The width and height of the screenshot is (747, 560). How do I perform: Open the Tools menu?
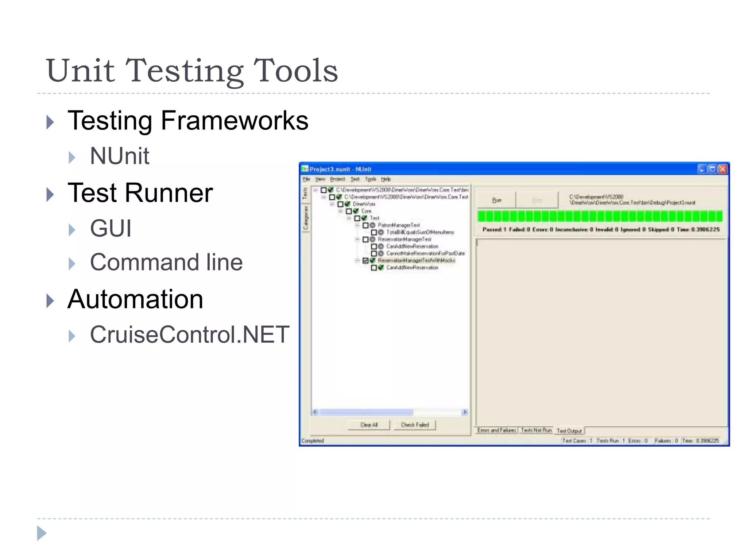click(x=370, y=179)
